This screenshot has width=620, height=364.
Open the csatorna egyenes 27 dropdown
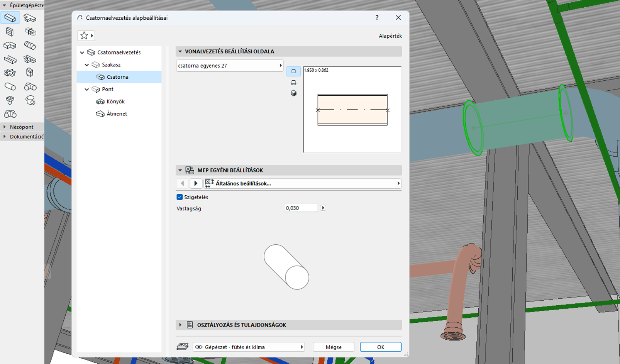(x=230, y=66)
